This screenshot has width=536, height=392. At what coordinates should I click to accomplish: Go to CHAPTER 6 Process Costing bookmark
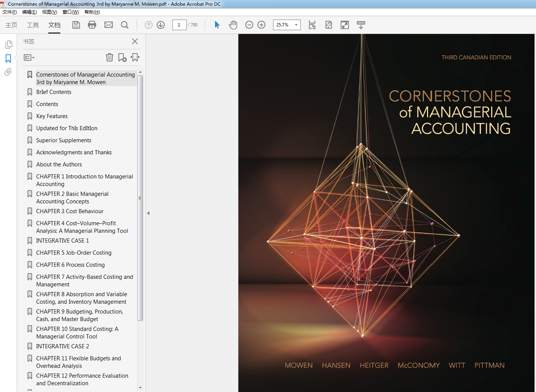71,265
